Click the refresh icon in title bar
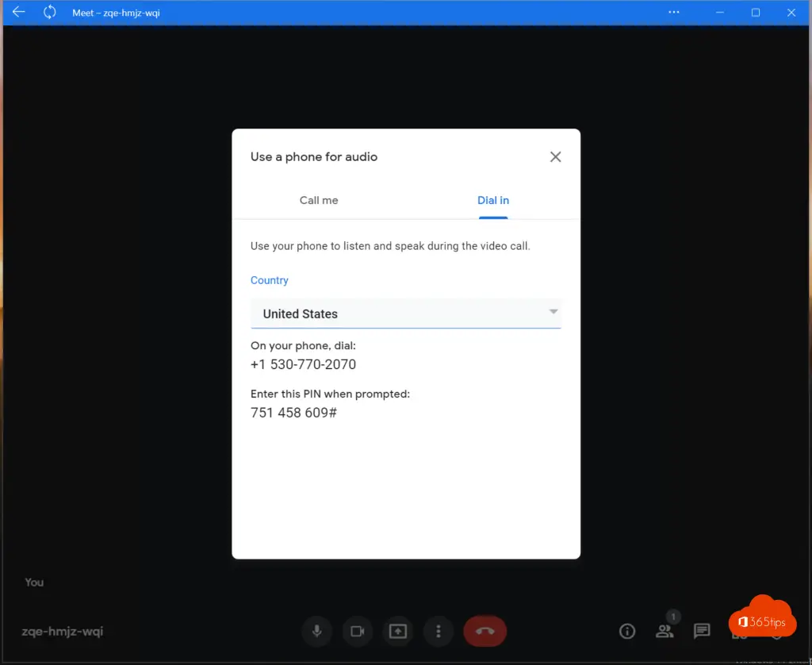The image size is (812, 665). (x=50, y=12)
